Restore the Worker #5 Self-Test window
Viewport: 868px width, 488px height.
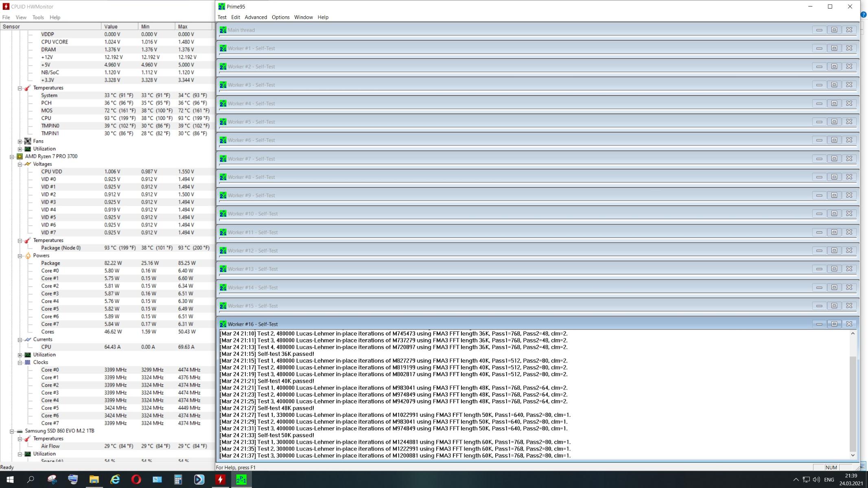(x=834, y=122)
